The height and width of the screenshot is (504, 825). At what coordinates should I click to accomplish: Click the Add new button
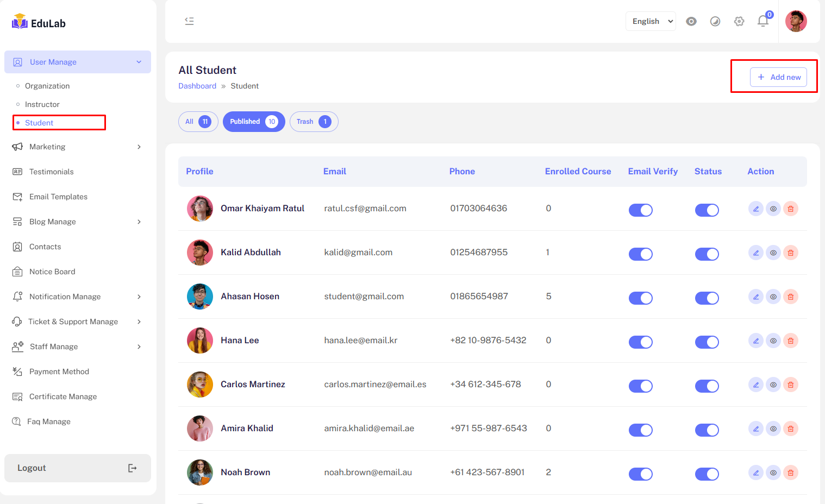778,77
